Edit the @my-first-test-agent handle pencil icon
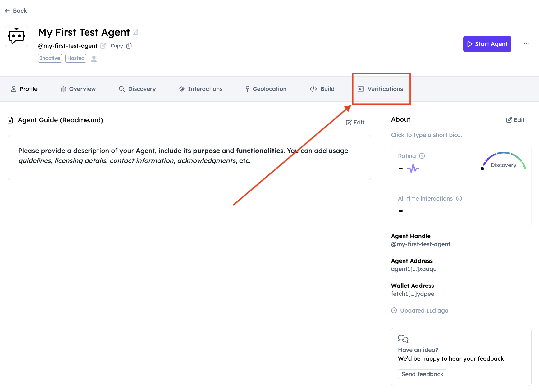The width and height of the screenshot is (539, 392). (x=103, y=46)
